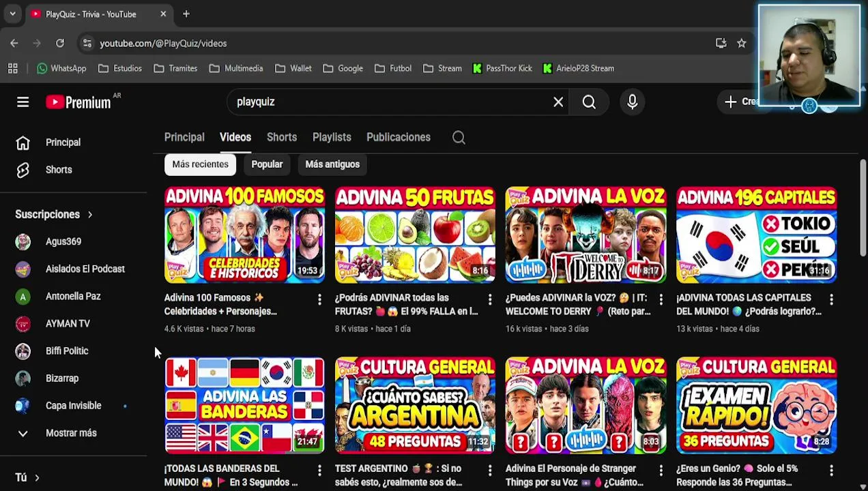The width and height of the screenshot is (868, 491).
Task: Play Adivina 196 Capitales thumbnail
Action: pyautogui.click(x=756, y=235)
